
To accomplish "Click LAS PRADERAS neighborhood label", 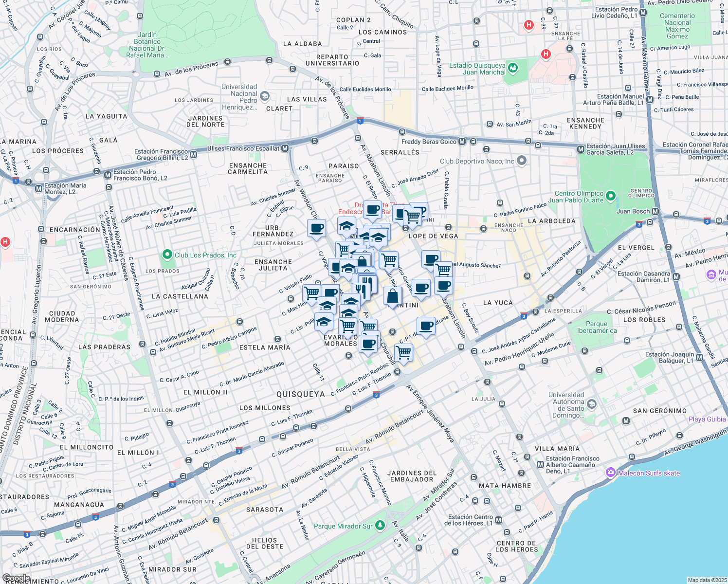I will click(x=105, y=347).
